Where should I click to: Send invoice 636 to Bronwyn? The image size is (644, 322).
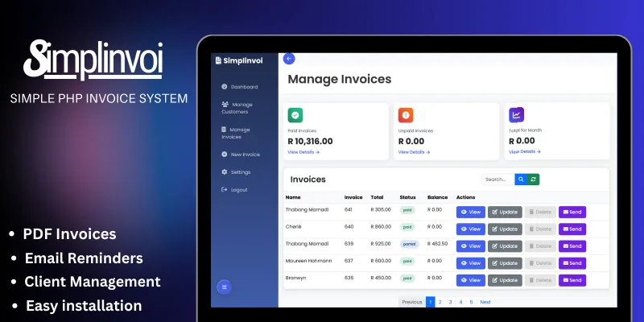[x=572, y=280]
